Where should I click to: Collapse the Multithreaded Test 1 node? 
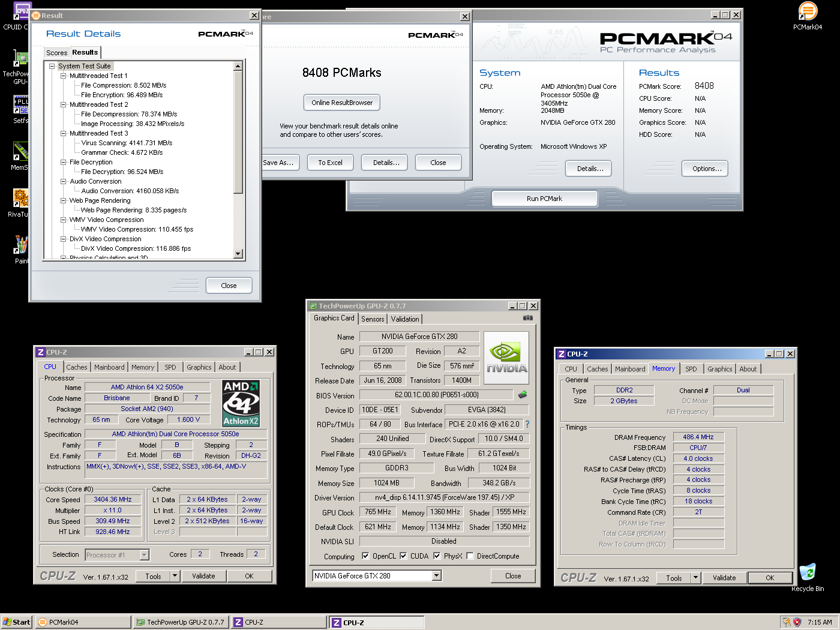64,76
